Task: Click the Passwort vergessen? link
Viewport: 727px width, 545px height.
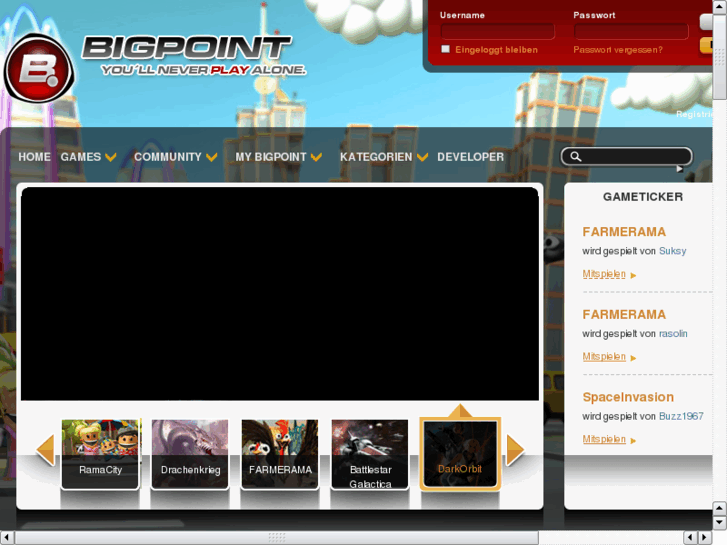Action: 618,50
